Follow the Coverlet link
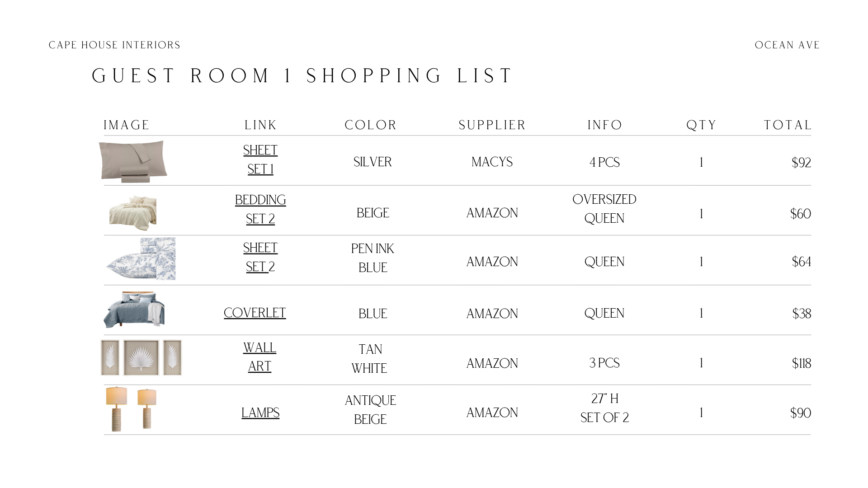The width and height of the screenshot is (868, 488). [x=255, y=313]
